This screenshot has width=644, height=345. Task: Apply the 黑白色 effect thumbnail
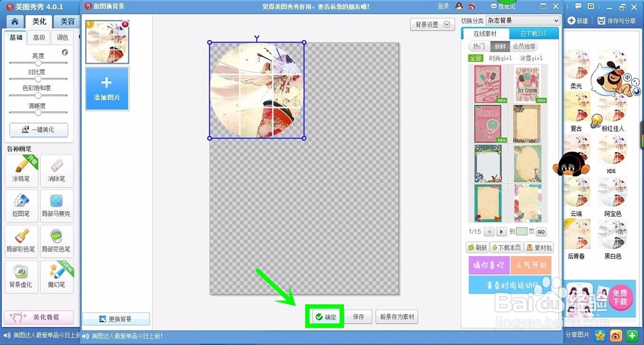click(612, 235)
